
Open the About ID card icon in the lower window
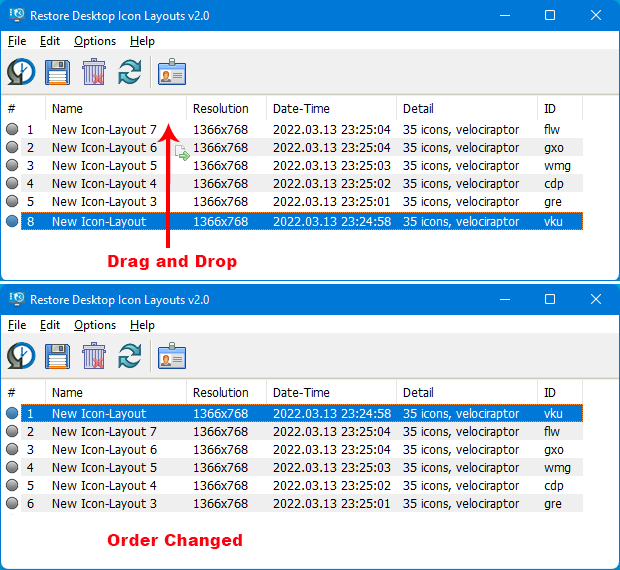pos(172,356)
